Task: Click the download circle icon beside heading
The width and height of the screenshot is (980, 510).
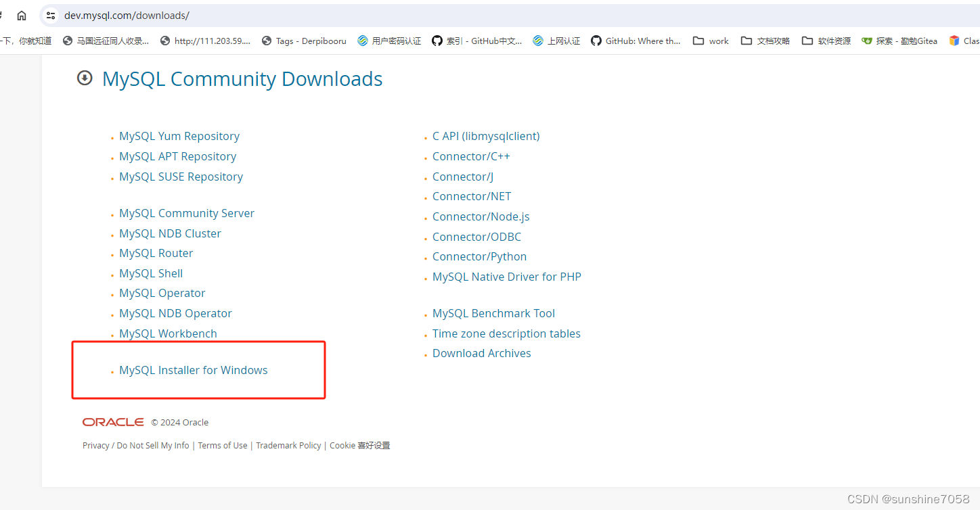Action: 85,78
